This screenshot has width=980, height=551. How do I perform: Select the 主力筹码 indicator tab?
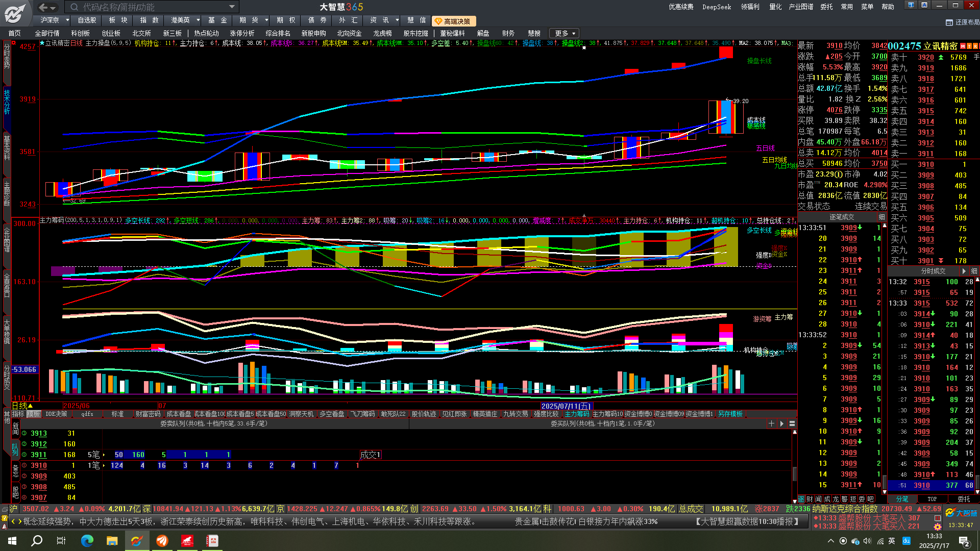pos(576,414)
